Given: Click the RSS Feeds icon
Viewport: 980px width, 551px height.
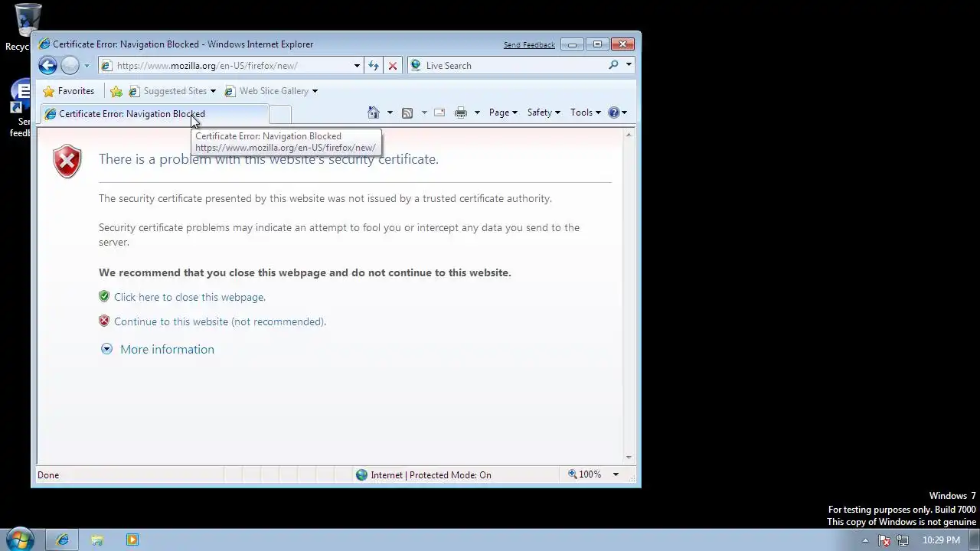Looking at the screenshot, I should click(407, 112).
